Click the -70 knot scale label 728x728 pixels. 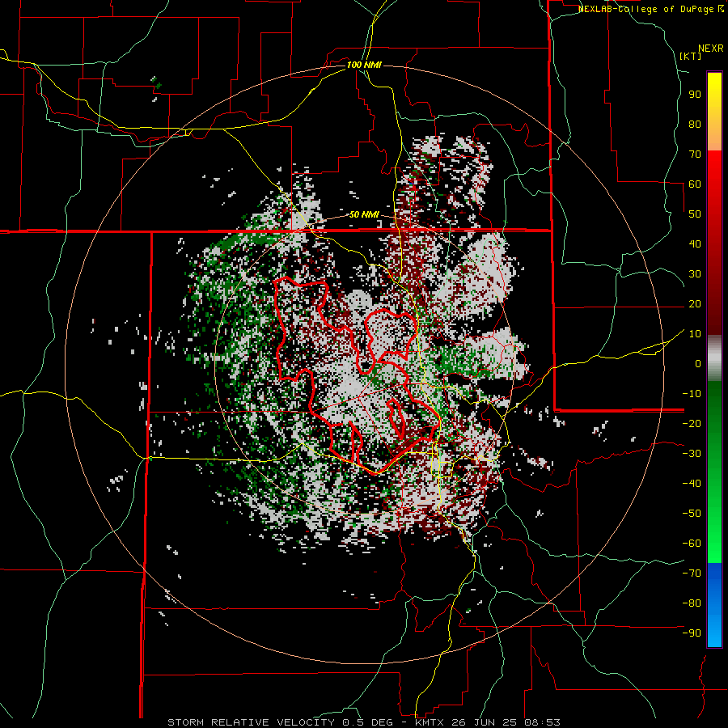click(692, 574)
